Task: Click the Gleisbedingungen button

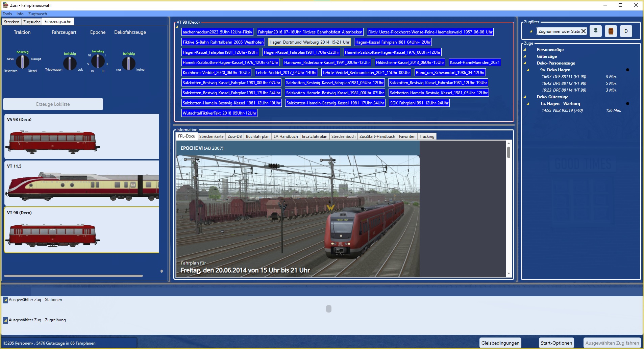Action: (500, 343)
